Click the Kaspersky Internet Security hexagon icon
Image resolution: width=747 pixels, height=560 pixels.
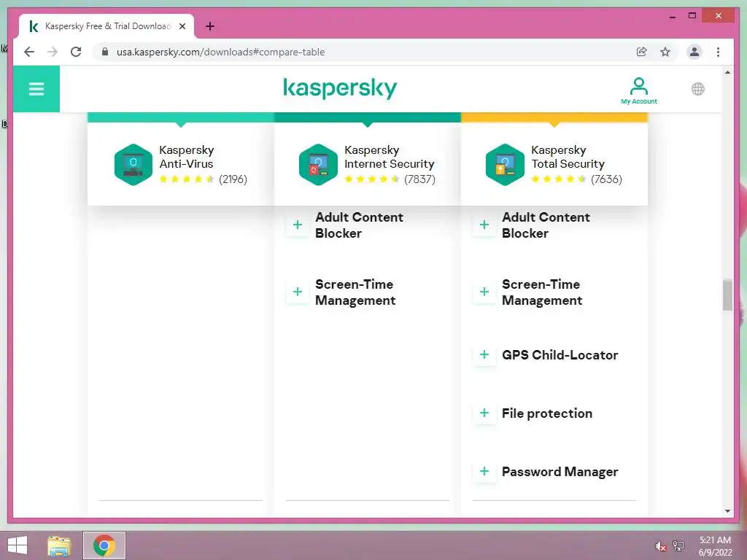(x=318, y=165)
